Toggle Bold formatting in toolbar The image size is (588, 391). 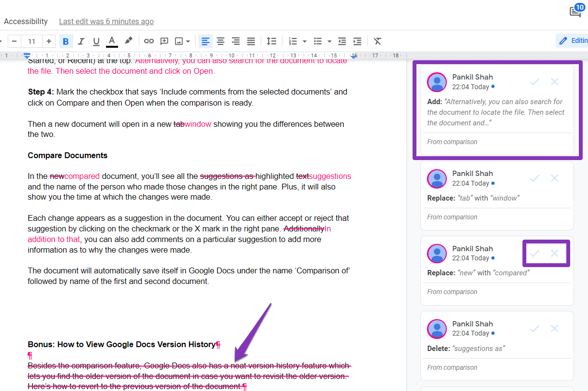click(x=66, y=41)
